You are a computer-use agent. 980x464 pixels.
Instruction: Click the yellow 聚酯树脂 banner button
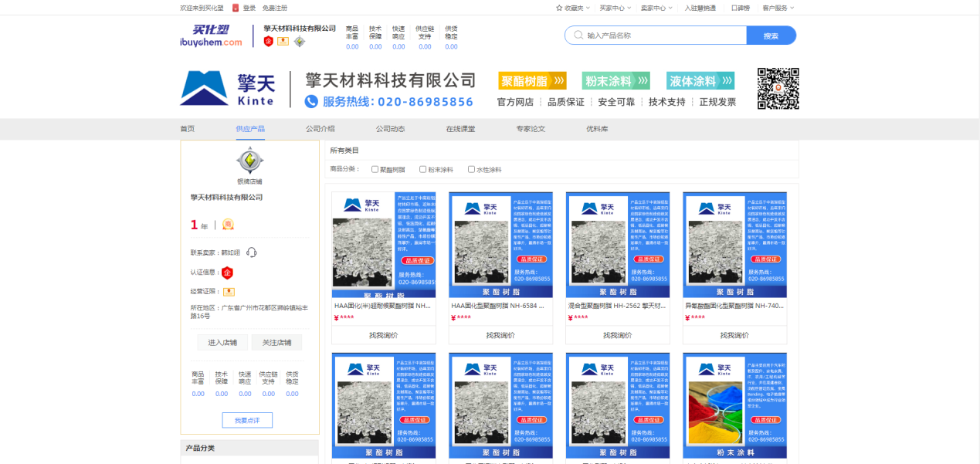(532, 81)
